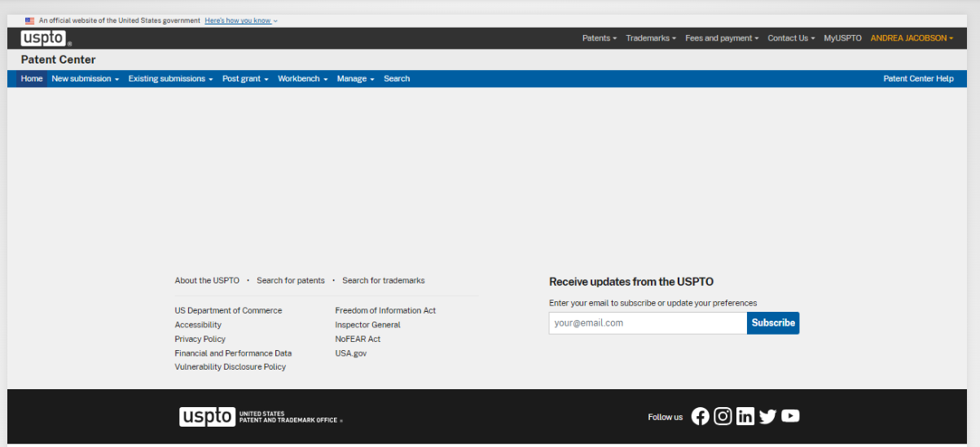This screenshot has height=447, width=980.
Task: Open the USPTO Instagram icon
Action: point(723,416)
